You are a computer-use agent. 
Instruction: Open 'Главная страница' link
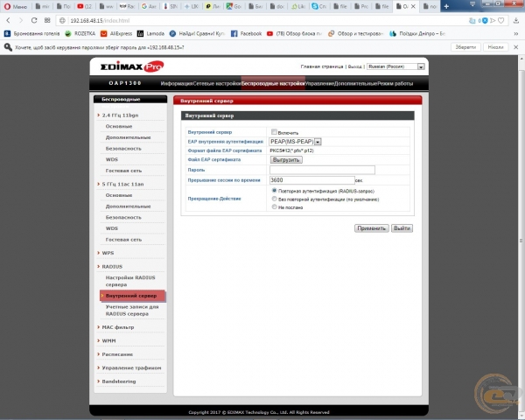322,66
